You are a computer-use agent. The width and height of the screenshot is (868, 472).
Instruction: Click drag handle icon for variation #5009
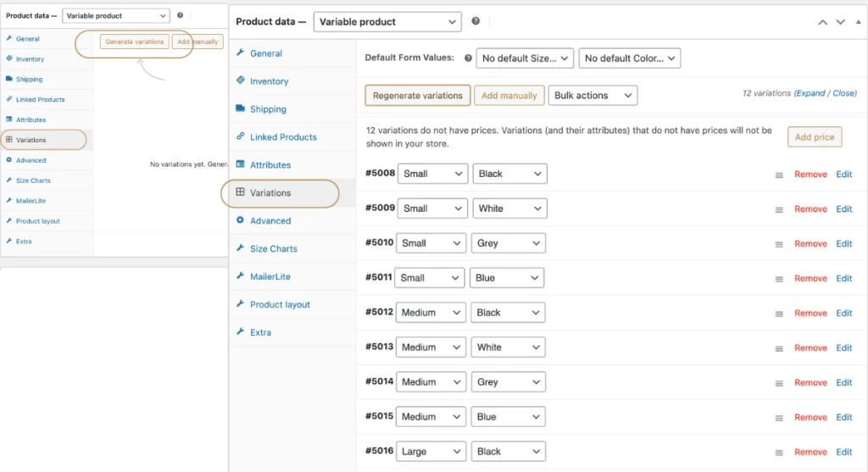pyautogui.click(x=779, y=209)
